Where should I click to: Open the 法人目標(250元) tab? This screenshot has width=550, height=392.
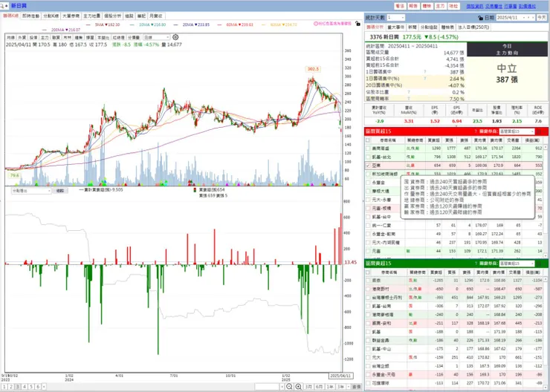click(x=473, y=27)
